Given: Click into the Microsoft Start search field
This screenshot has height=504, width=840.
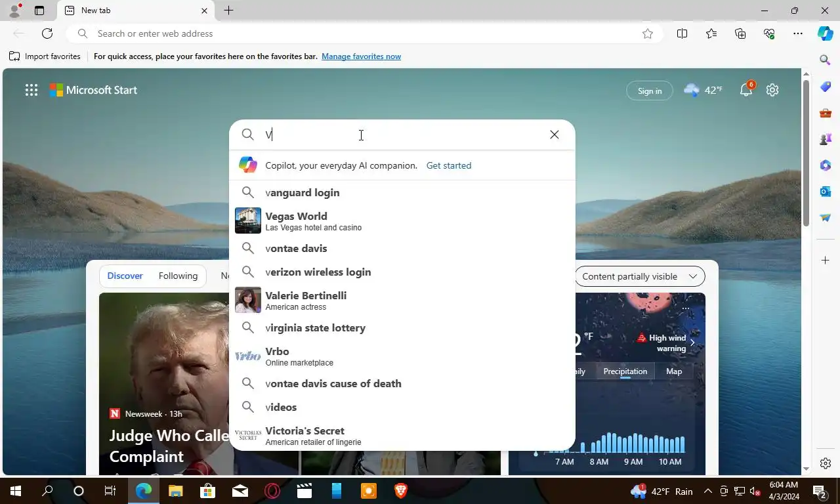Looking at the screenshot, I should pos(404,135).
